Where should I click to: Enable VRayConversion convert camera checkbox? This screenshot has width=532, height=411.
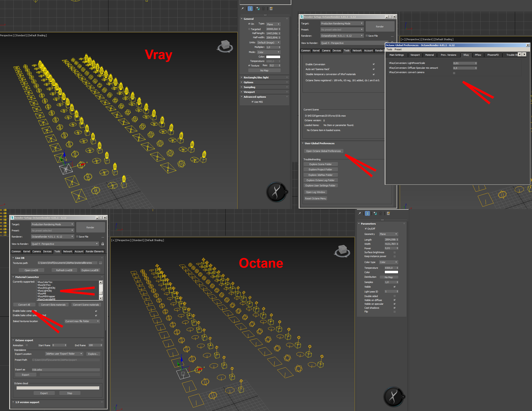coord(454,73)
